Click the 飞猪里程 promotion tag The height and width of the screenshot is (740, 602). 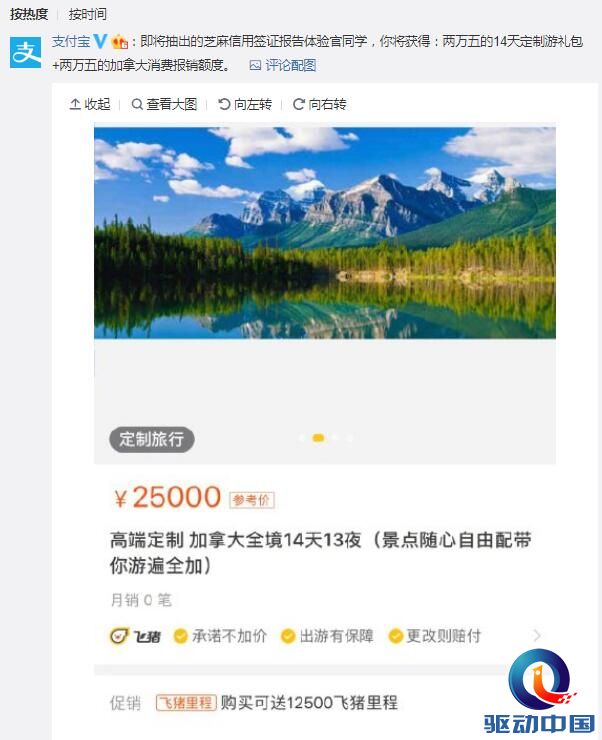[186, 703]
